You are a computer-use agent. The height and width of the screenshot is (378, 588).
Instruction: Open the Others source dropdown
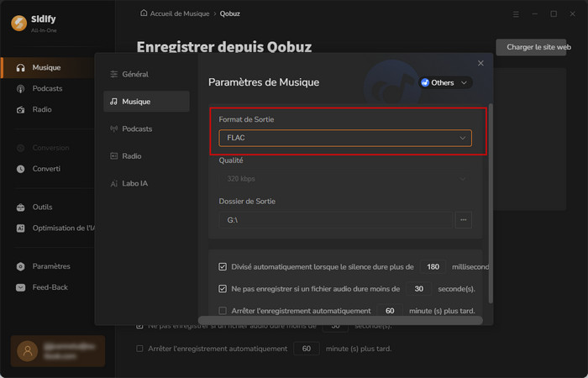446,82
